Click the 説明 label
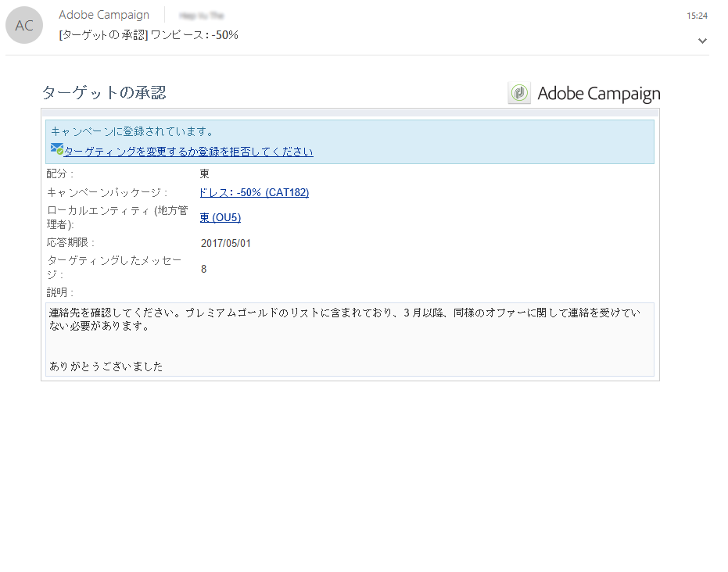This screenshot has width=728, height=572. pos(60,293)
